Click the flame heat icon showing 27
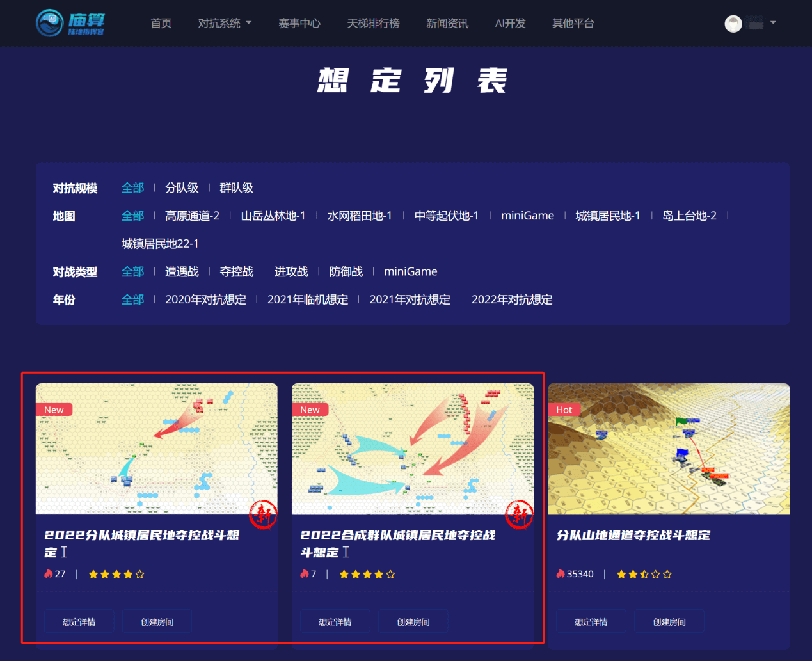This screenshot has width=812, height=661. click(x=47, y=573)
